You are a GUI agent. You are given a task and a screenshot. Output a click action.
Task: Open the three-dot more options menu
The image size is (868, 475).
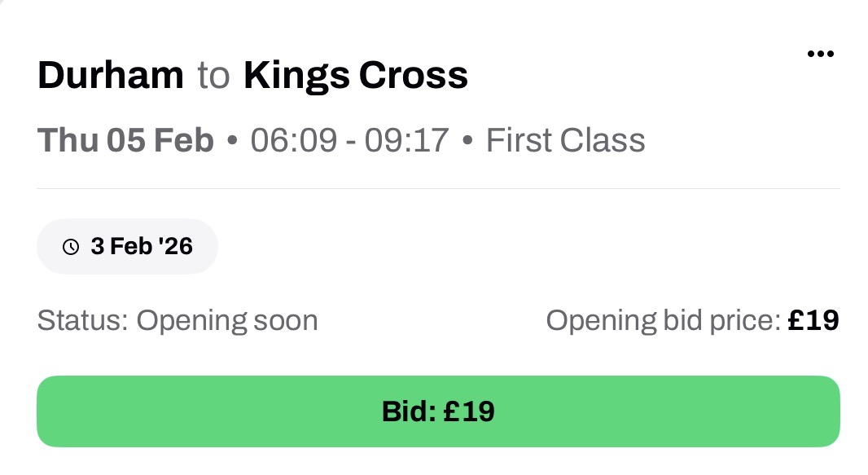point(820,55)
